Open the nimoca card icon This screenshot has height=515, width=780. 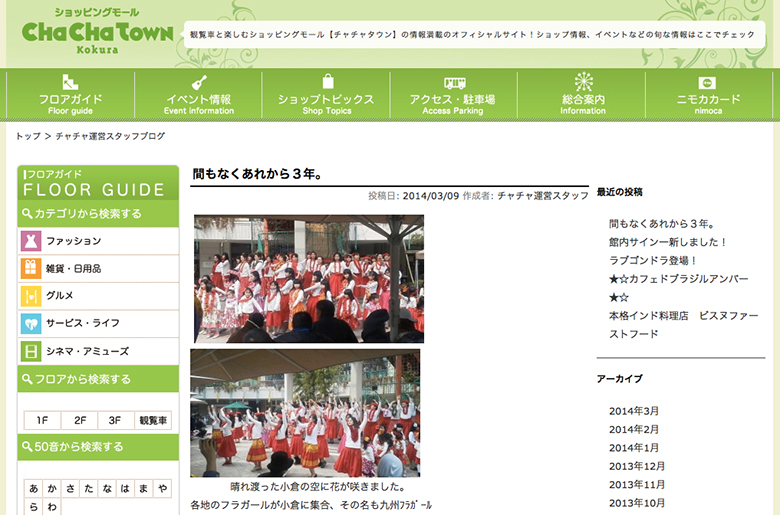[708, 83]
